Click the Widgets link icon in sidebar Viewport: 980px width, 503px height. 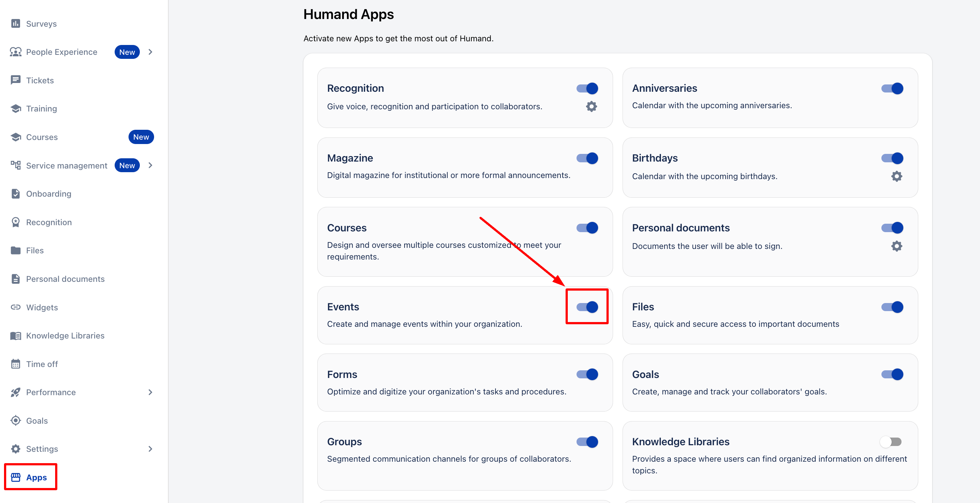tap(16, 307)
